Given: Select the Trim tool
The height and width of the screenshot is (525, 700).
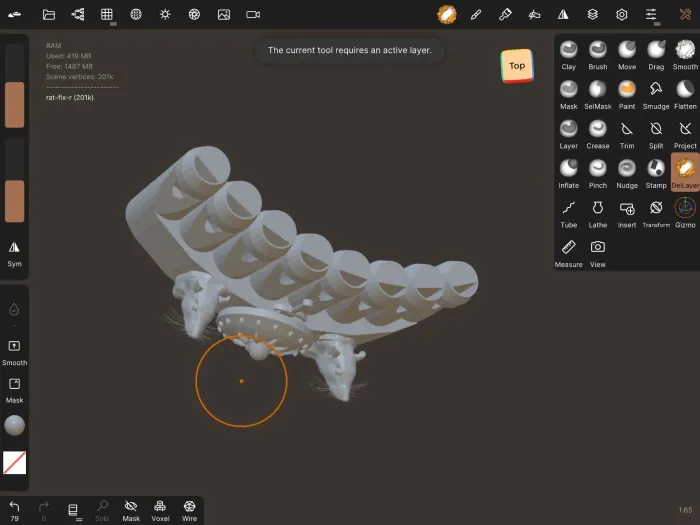Looking at the screenshot, I should tap(627, 134).
